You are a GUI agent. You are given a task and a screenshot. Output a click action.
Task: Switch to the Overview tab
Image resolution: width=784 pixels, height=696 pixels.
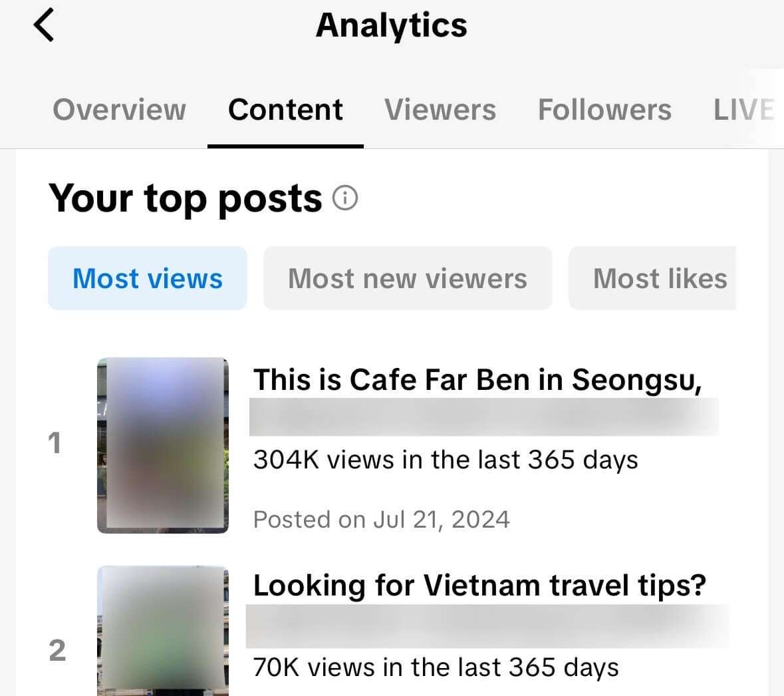[120, 110]
